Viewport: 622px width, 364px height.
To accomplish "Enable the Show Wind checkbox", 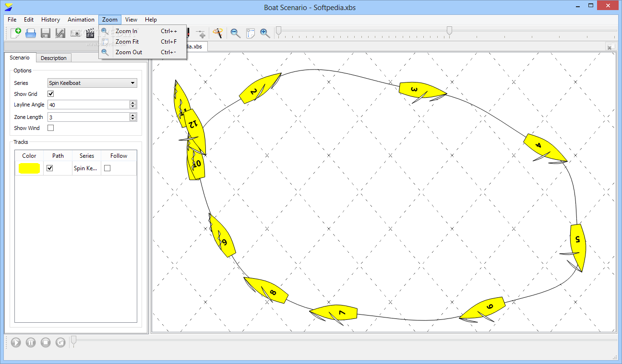I will [x=51, y=128].
